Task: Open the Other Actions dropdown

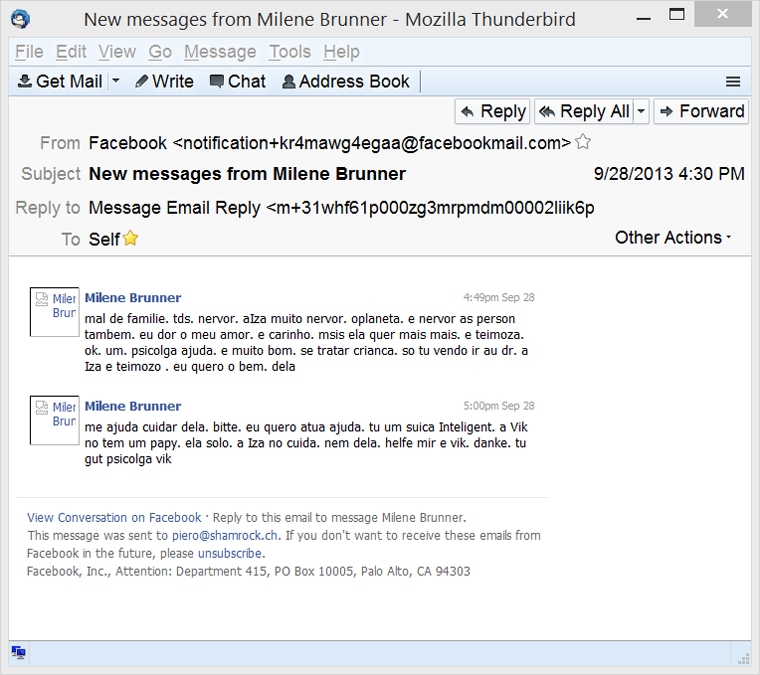Action: point(673,238)
